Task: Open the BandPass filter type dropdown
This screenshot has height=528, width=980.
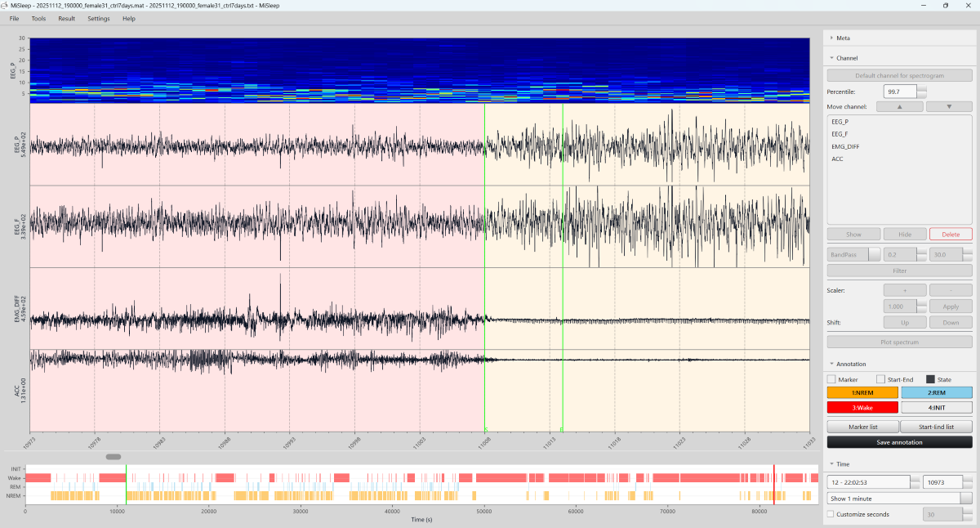Action: 853,254
